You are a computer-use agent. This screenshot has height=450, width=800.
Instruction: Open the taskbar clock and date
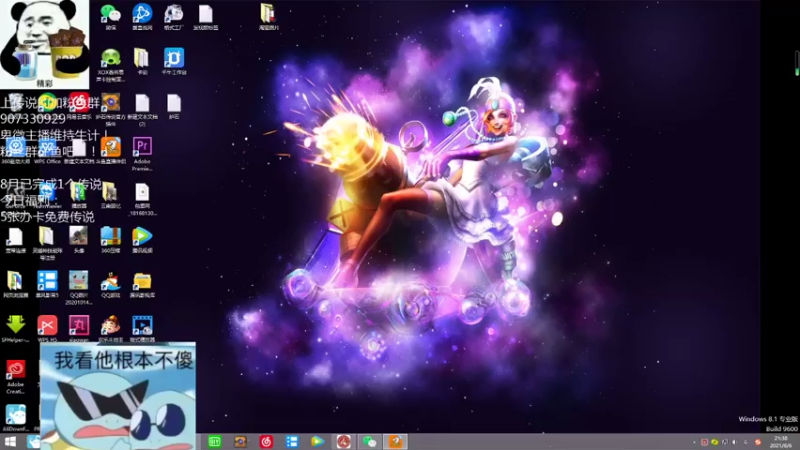tap(781, 442)
